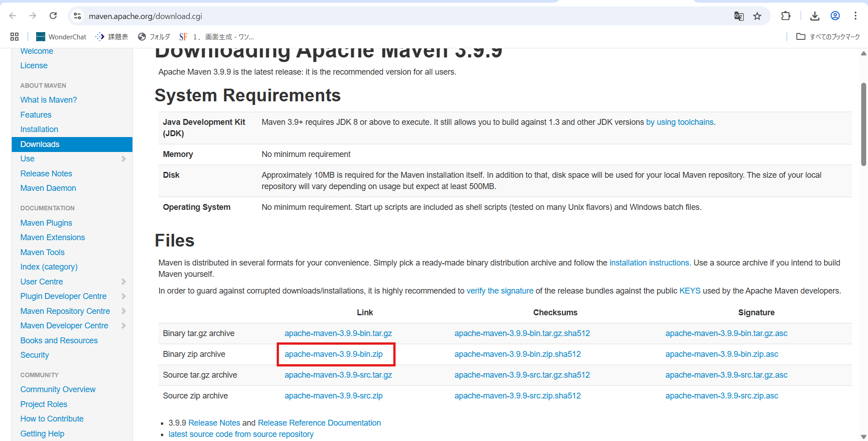Open Release Notes in the sidebar
Viewport: 868px width, 441px height.
pyautogui.click(x=46, y=174)
